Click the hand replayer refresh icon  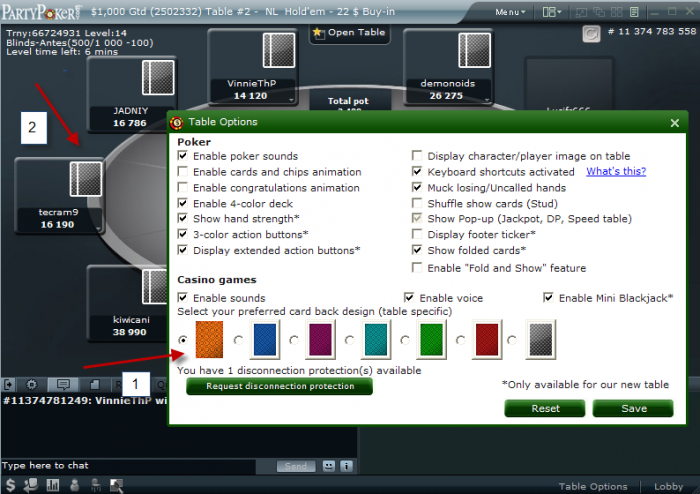click(591, 33)
